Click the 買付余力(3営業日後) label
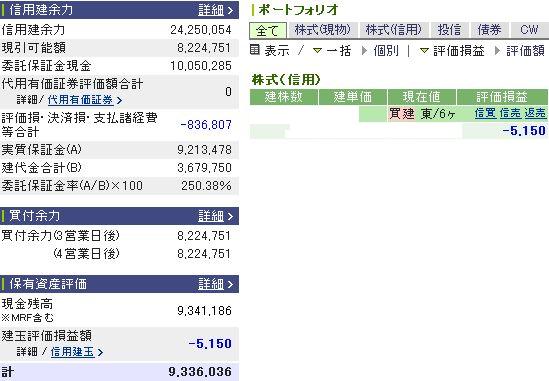This screenshot has width=549, height=381. point(61,235)
